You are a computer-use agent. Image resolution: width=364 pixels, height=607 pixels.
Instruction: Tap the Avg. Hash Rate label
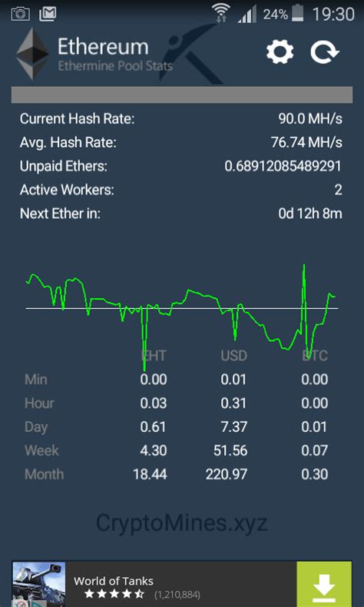[68, 142]
